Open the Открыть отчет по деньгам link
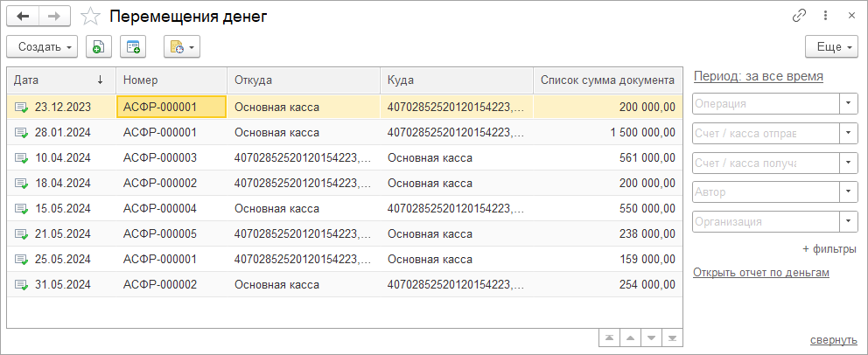The height and width of the screenshot is (355, 868). coord(760,273)
